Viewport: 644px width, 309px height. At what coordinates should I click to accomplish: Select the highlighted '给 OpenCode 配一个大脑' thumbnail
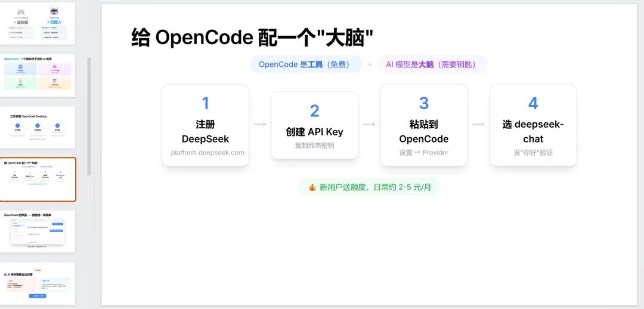click(x=38, y=180)
